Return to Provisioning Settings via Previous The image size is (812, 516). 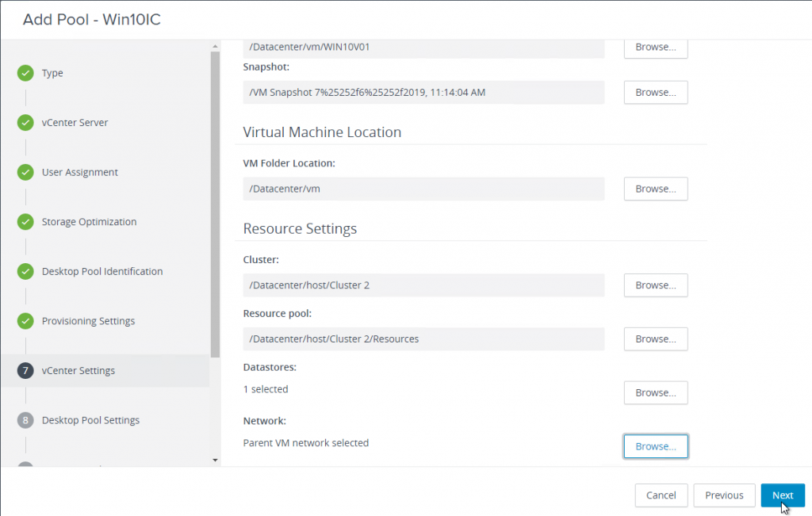point(724,495)
